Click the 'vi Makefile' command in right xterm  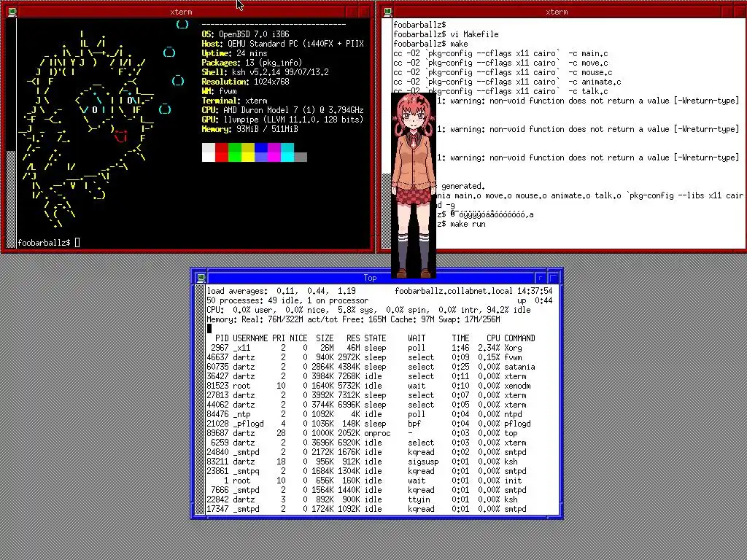point(474,34)
